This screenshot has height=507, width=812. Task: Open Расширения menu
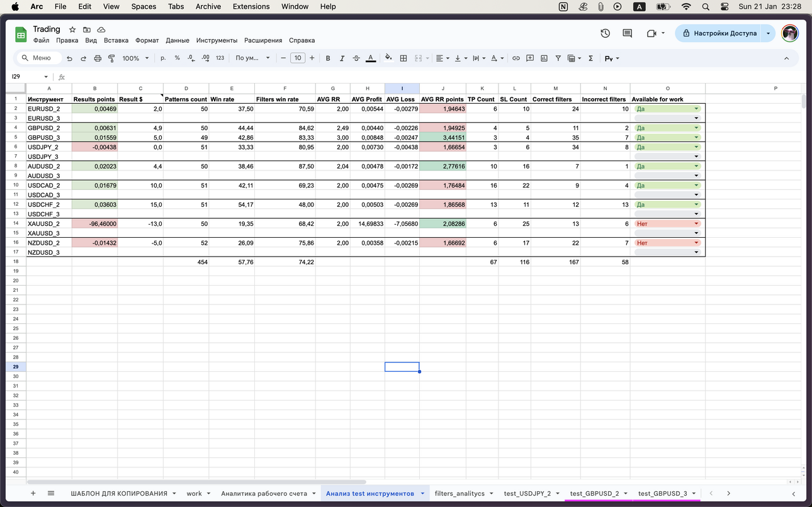click(263, 40)
